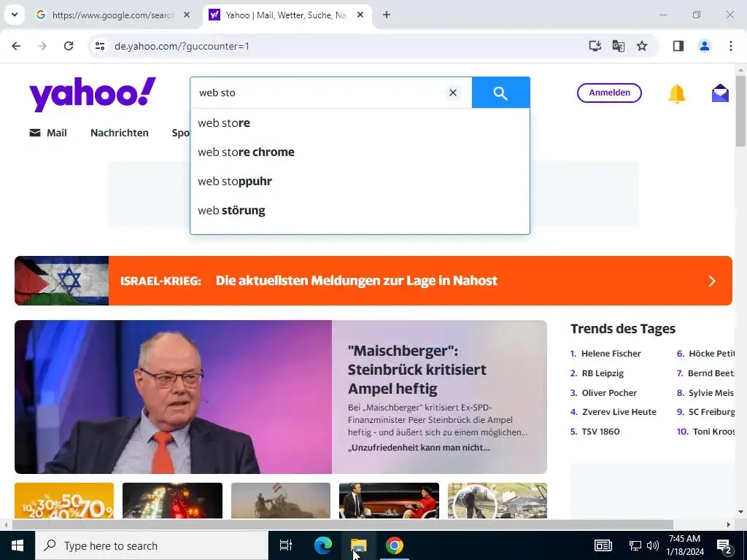Open the trend 'Sylvie Meis'
This screenshot has height=560, width=747.
coord(711,393)
